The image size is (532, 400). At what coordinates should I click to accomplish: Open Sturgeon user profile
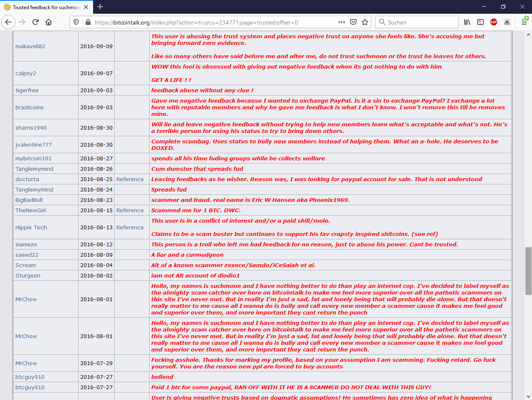[28, 275]
